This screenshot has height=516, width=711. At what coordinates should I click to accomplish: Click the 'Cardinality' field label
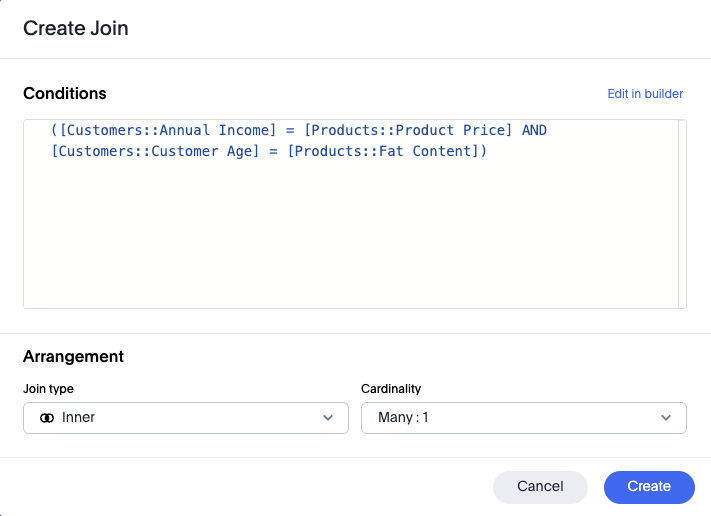pos(391,389)
